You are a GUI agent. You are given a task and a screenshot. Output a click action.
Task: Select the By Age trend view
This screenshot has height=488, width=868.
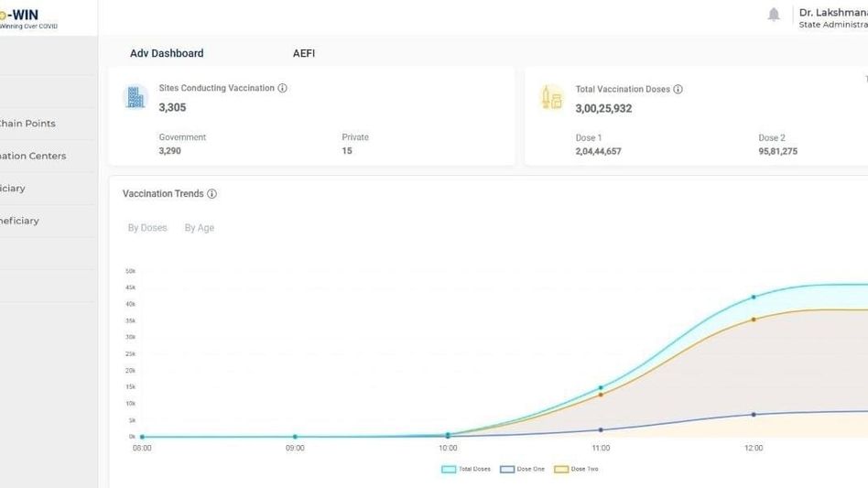click(199, 228)
